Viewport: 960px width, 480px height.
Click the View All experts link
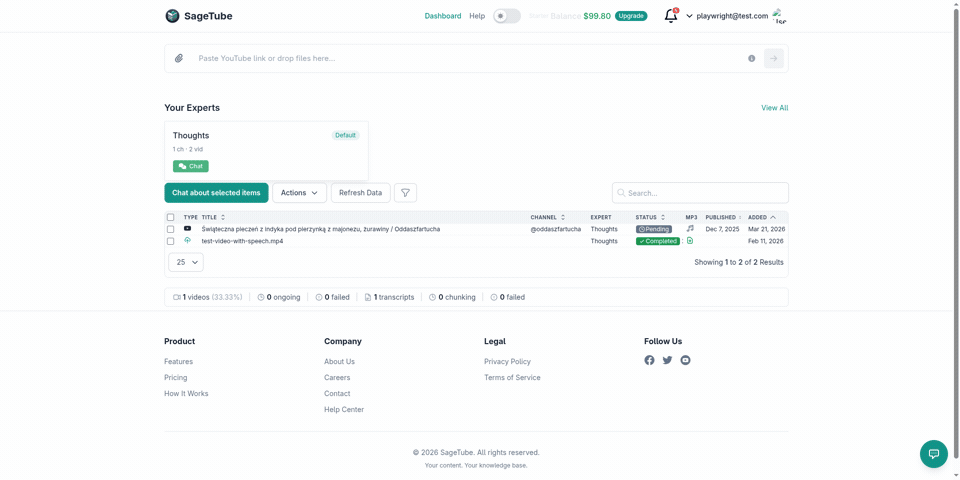(x=774, y=108)
